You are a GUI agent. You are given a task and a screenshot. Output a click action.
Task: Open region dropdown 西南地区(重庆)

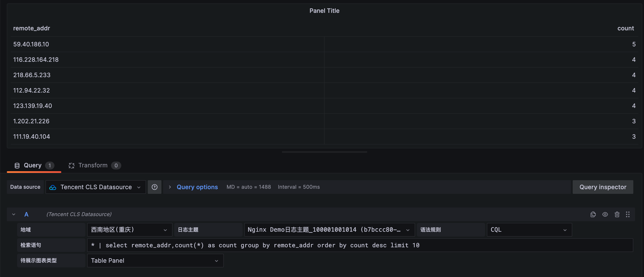(x=129, y=230)
